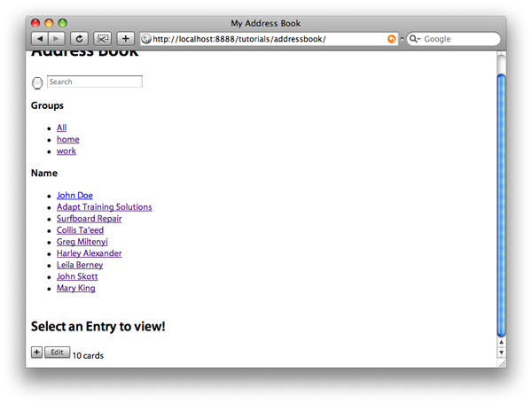Add a new card with the plus button

pos(36,353)
